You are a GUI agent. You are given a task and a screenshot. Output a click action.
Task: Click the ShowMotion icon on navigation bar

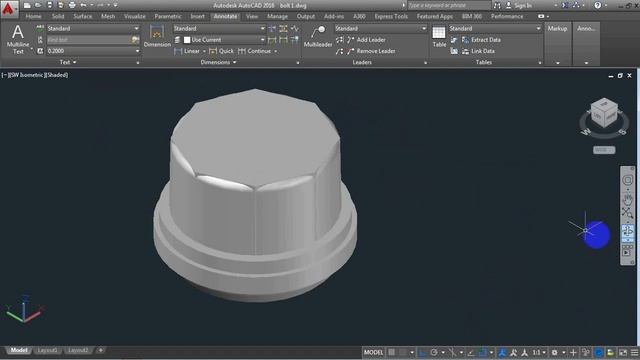[x=628, y=250]
